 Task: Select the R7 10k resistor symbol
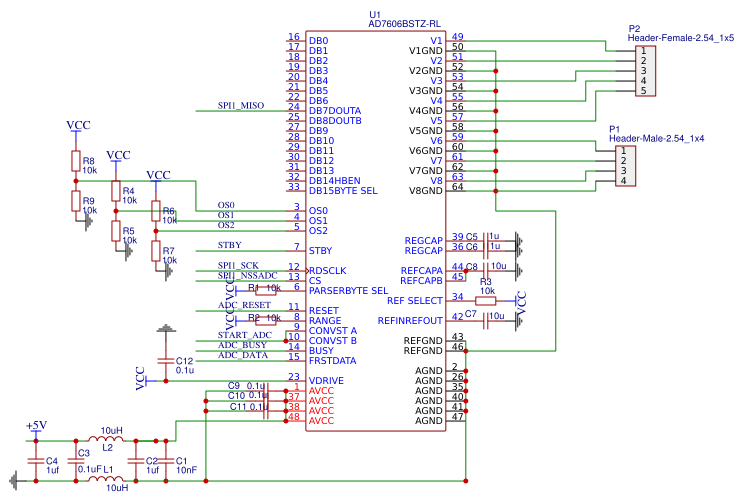156,251
